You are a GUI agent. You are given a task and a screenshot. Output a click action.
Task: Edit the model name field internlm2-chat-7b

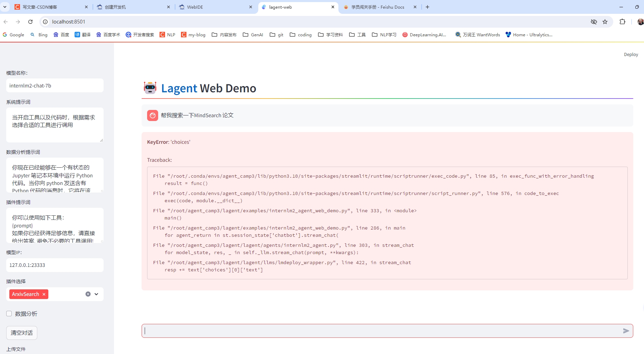click(x=55, y=85)
